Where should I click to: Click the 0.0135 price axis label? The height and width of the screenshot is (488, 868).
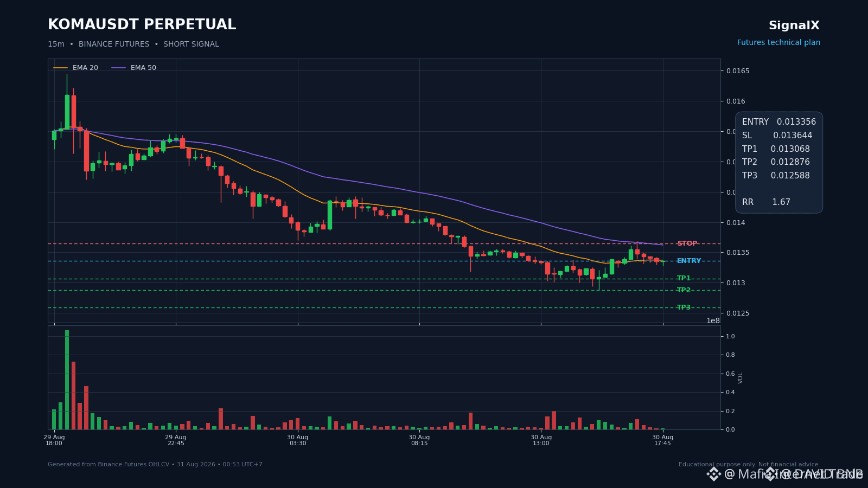738,253
